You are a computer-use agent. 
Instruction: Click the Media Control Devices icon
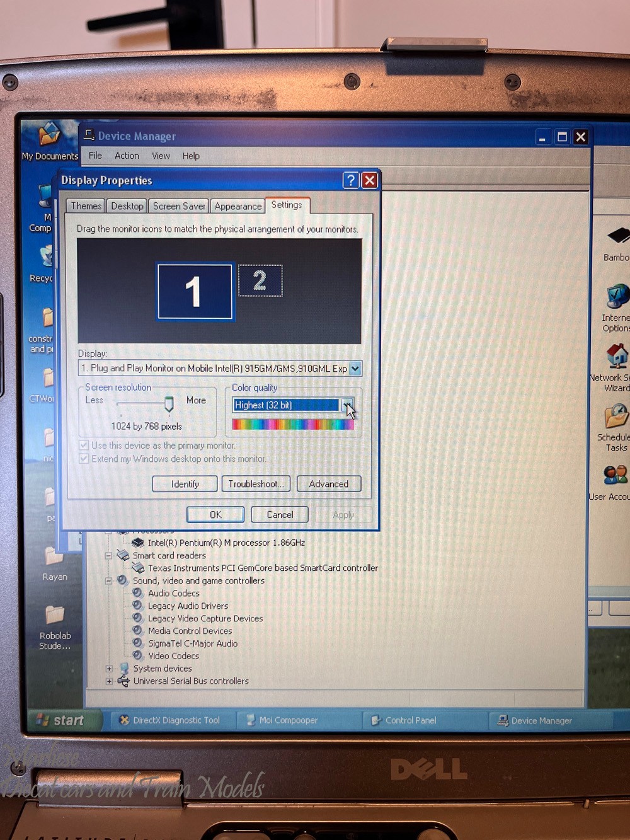tap(138, 631)
